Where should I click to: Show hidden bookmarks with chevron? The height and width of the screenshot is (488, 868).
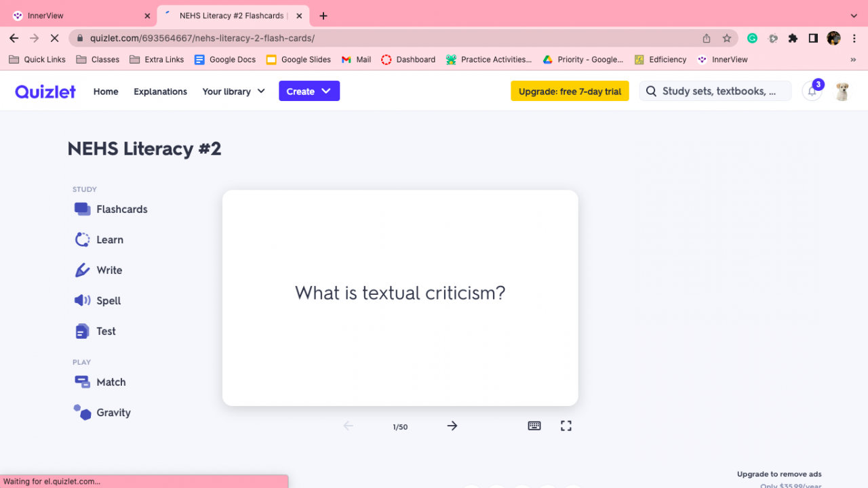pos(853,60)
